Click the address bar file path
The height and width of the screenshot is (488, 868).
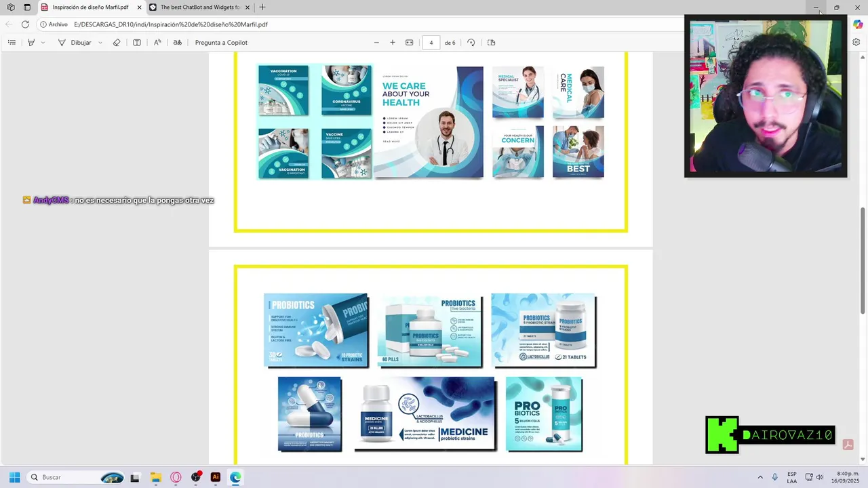171,24
